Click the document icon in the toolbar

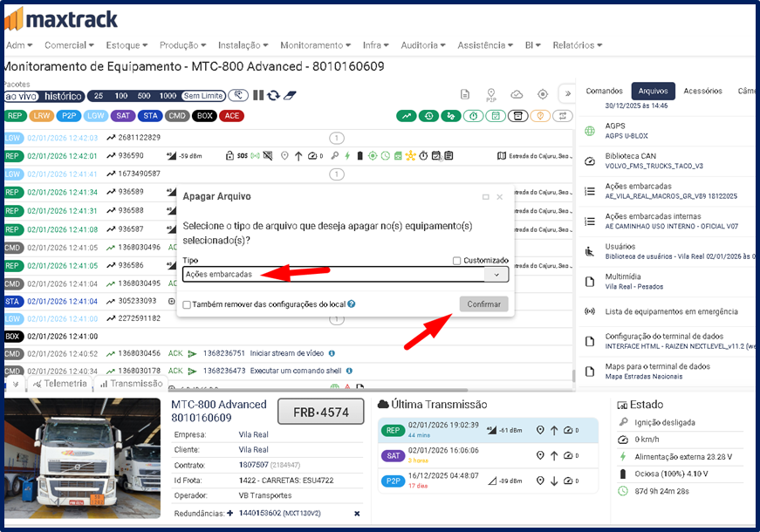click(465, 94)
